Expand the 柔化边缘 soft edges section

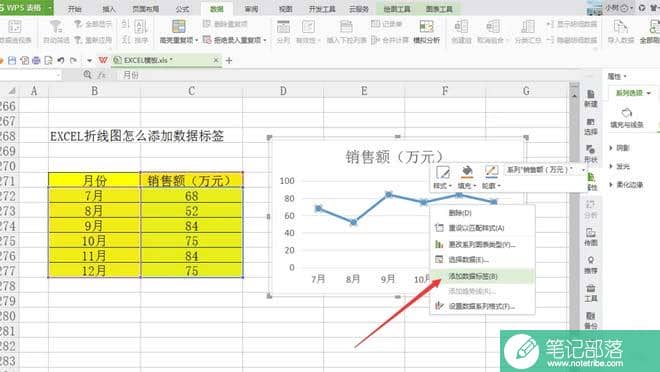pos(626,185)
